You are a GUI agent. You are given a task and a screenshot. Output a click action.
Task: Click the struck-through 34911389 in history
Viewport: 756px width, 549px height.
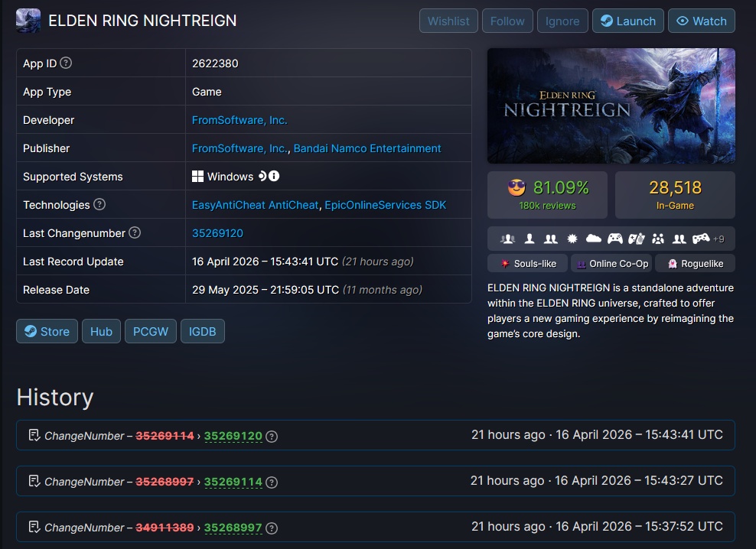[x=165, y=528]
